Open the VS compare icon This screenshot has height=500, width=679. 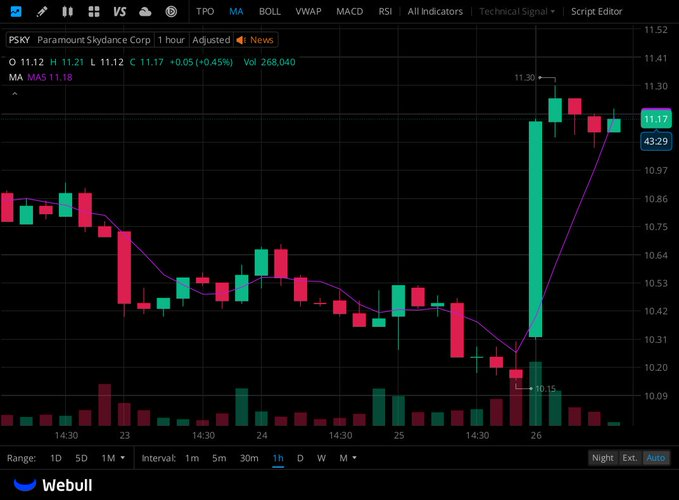point(119,11)
